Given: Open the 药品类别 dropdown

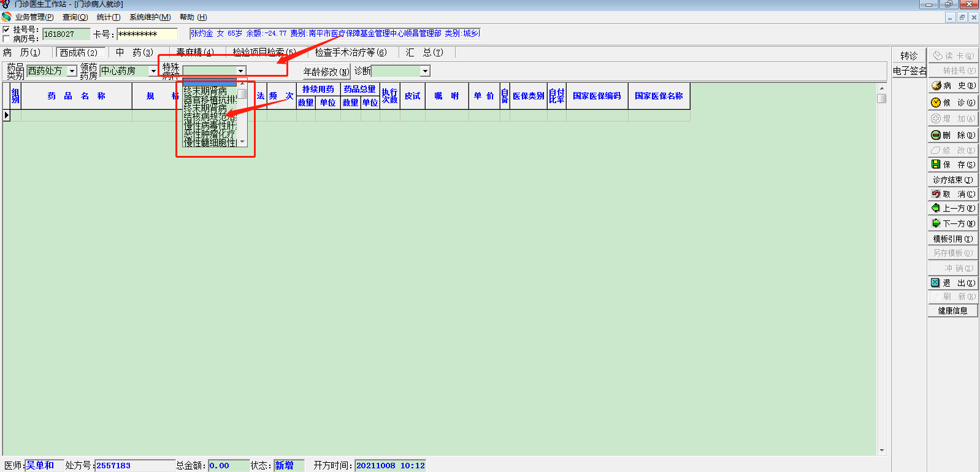Looking at the screenshot, I should [72, 71].
